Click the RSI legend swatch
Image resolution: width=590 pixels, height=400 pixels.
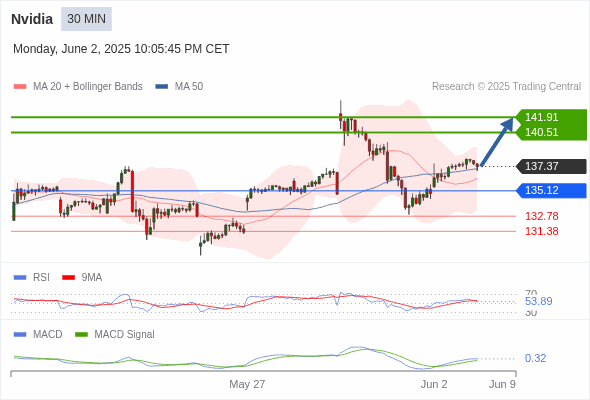[x=20, y=278]
